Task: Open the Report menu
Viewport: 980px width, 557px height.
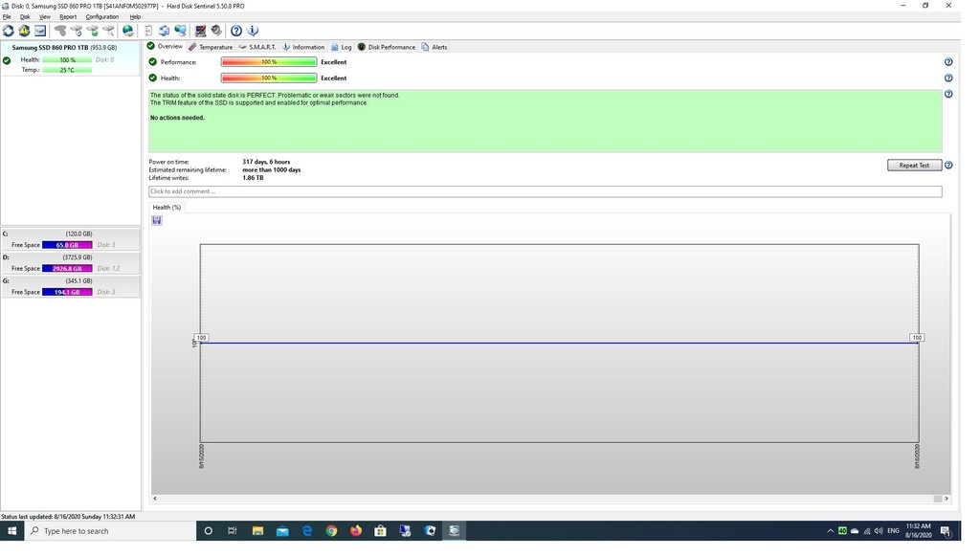Action: [x=68, y=17]
